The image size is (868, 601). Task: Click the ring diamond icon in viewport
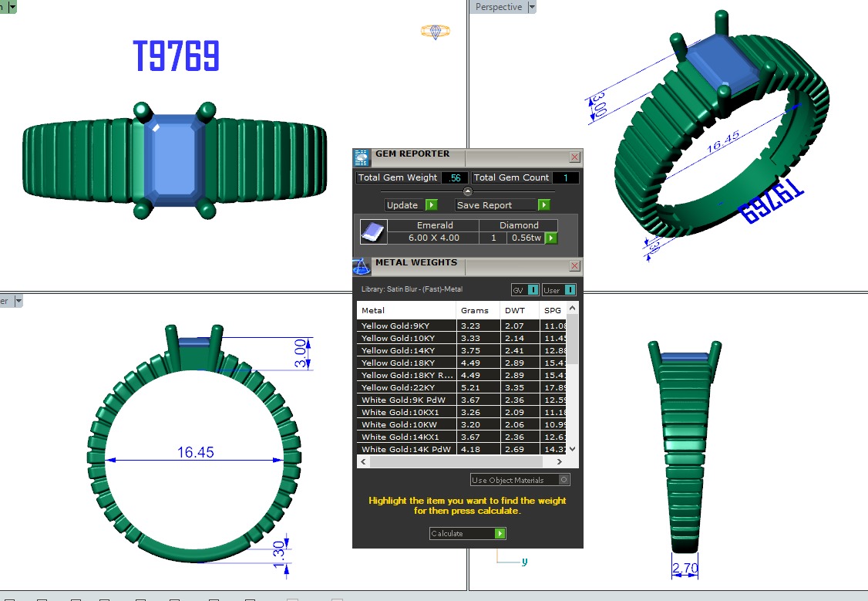[x=435, y=32]
